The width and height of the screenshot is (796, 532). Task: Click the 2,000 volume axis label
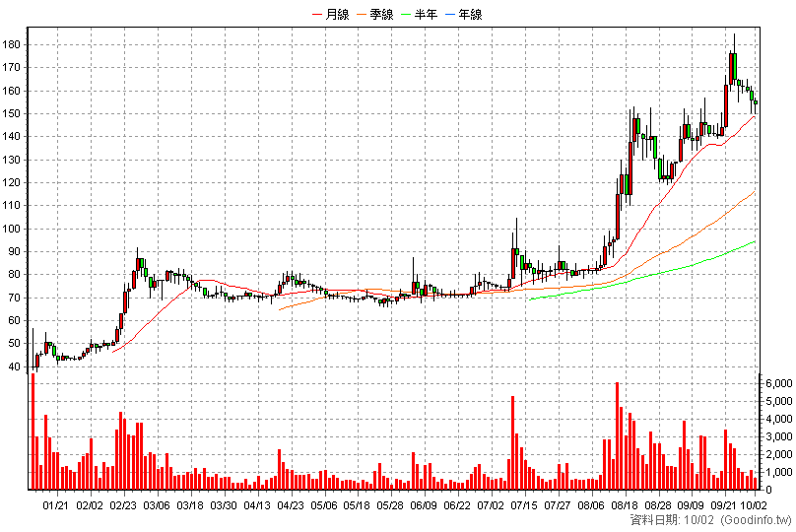778,454
